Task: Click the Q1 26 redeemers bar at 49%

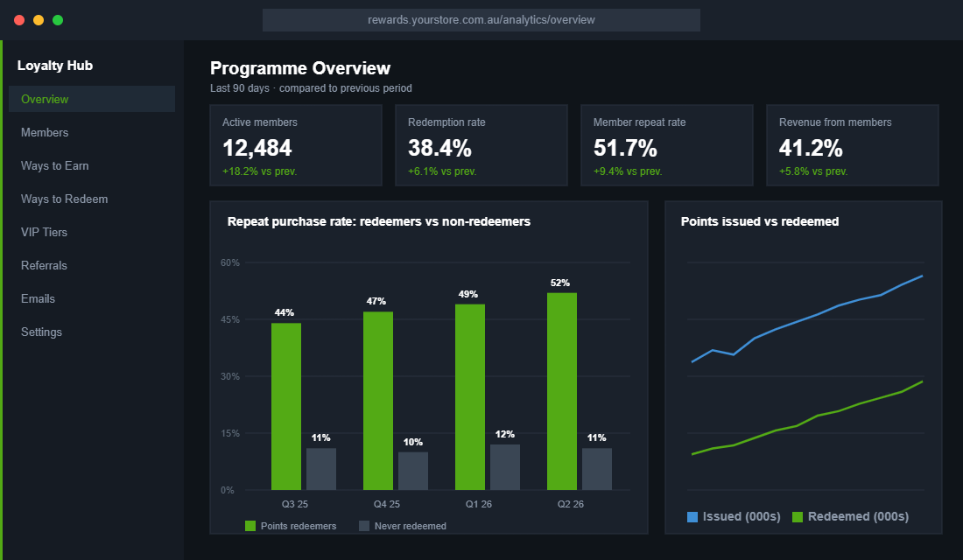Action: pos(470,396)
